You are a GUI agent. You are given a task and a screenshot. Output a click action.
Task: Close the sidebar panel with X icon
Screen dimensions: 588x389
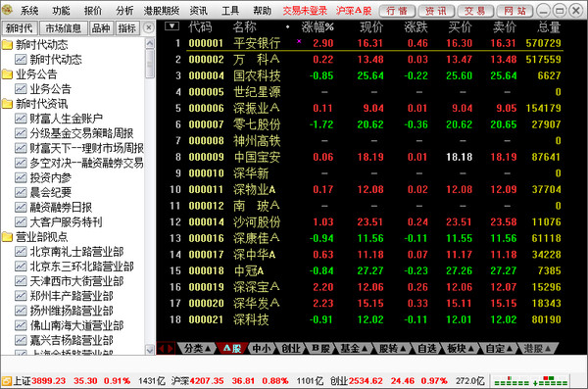click(149, 27)
